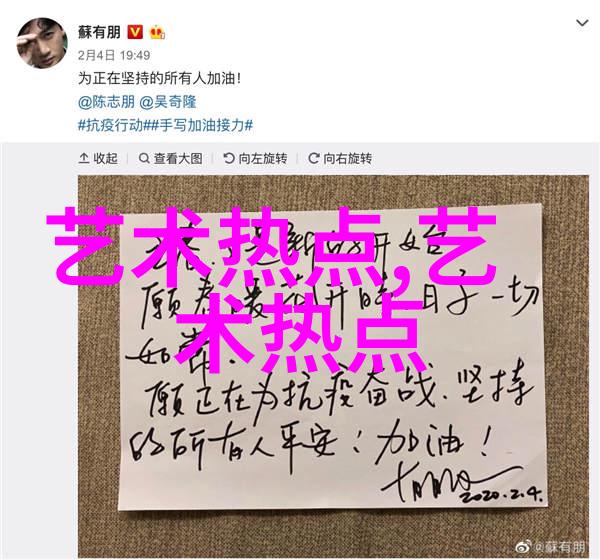This screenshot has height=560, width=600.
Task: Click the clockwise rotate arrow icon
Action: point(314,158)
